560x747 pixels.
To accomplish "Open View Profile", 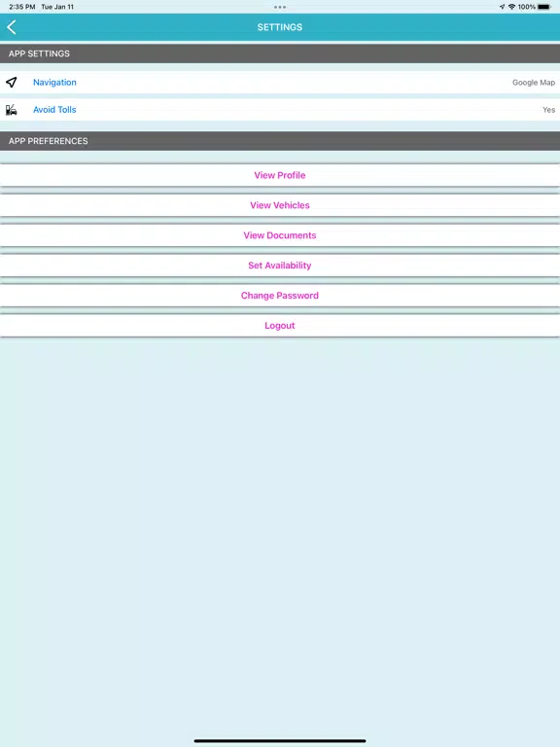I will (280, 175).
